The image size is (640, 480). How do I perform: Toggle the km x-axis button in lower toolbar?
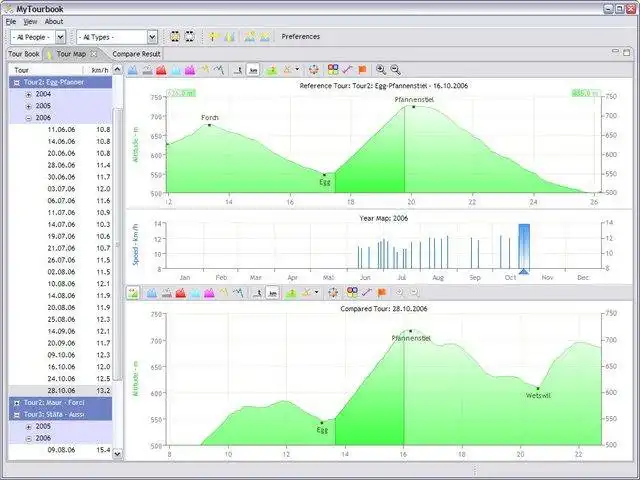pyautogui.click(x=273, y=293)
